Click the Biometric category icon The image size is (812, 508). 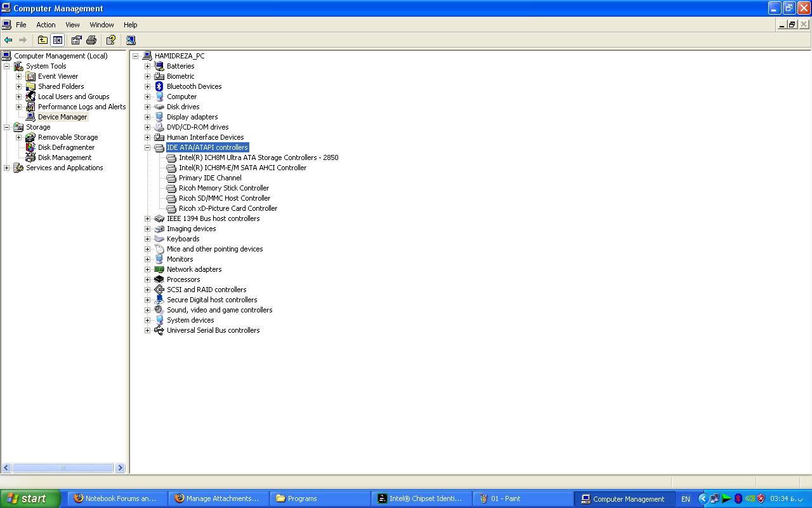coord(159,76)
